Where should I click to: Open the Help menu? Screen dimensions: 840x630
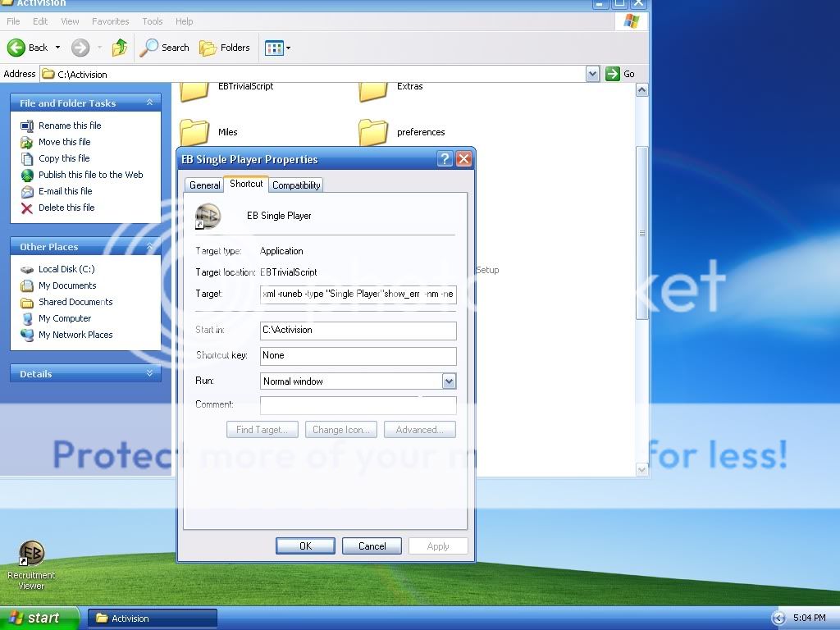pyautogui.click(x=185, y=21)
